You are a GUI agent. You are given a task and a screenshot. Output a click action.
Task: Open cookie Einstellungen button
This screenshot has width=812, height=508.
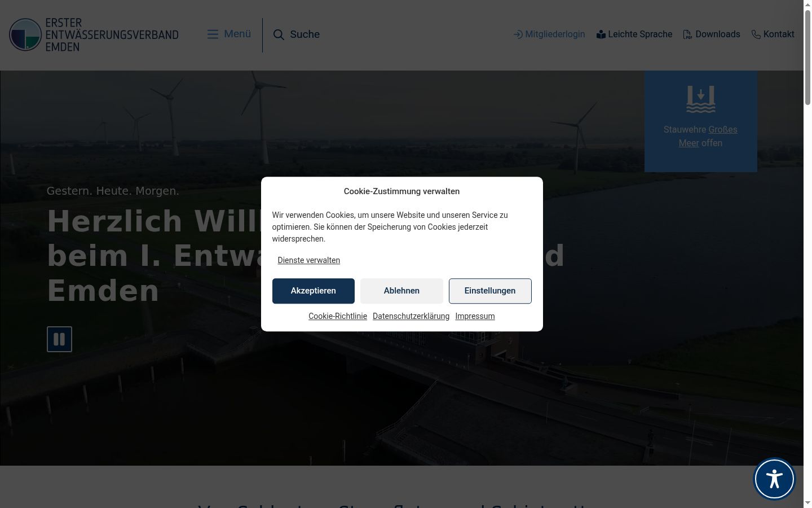490,291
